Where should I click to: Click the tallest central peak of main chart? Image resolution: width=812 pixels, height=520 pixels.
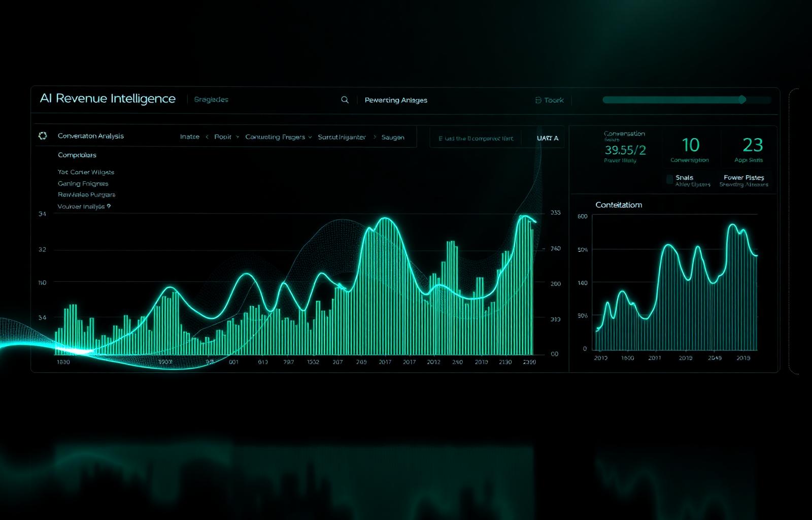[x=385, y=219]
